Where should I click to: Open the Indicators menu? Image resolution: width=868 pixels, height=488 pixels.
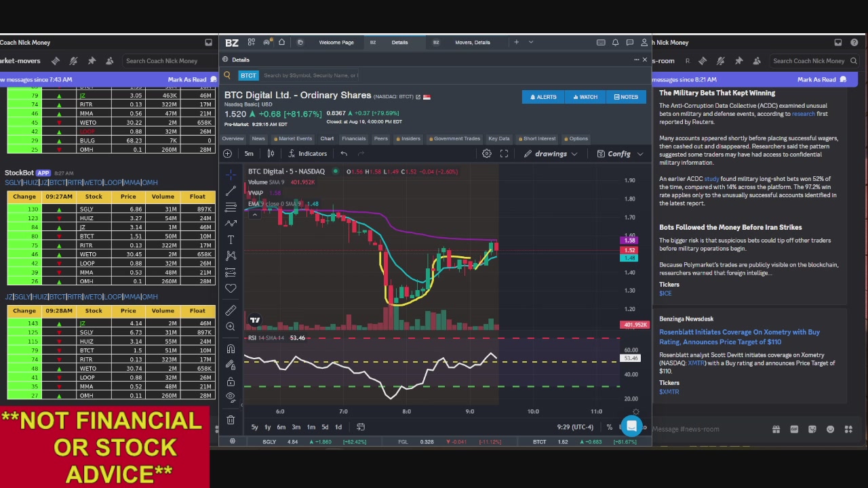[307, 154]
